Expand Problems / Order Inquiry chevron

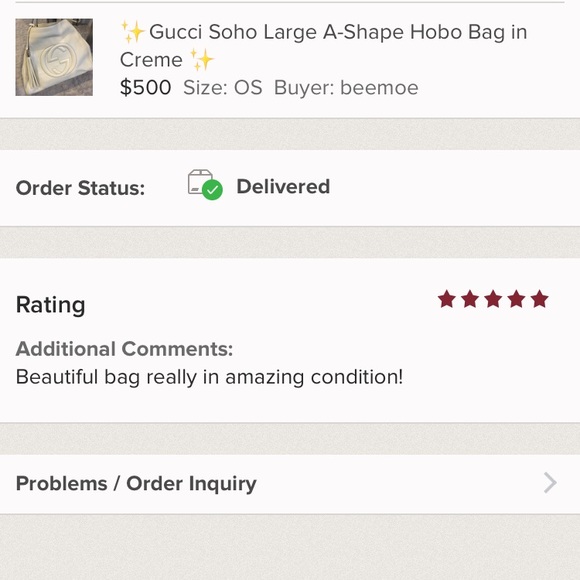(x=550, y=483)
